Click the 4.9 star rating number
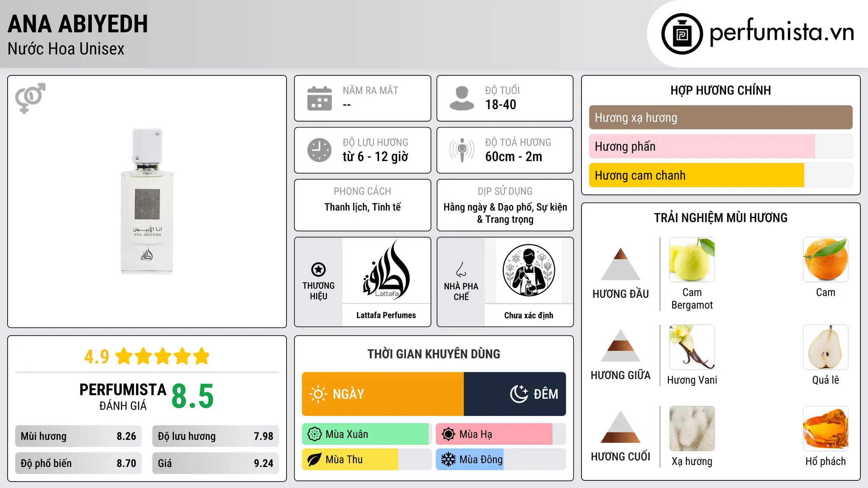868x488 pixels. (97, 357)
